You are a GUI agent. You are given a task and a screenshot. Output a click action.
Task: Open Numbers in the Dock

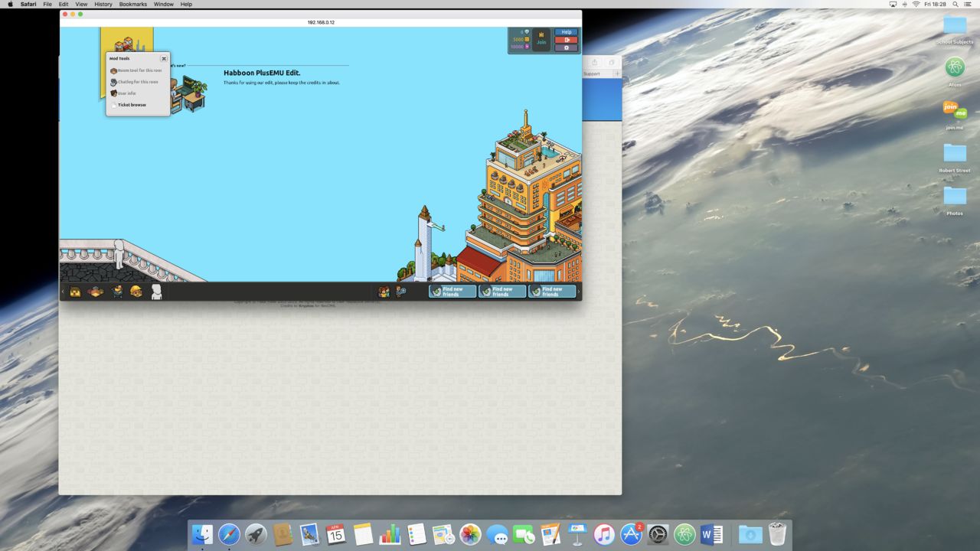390,534
